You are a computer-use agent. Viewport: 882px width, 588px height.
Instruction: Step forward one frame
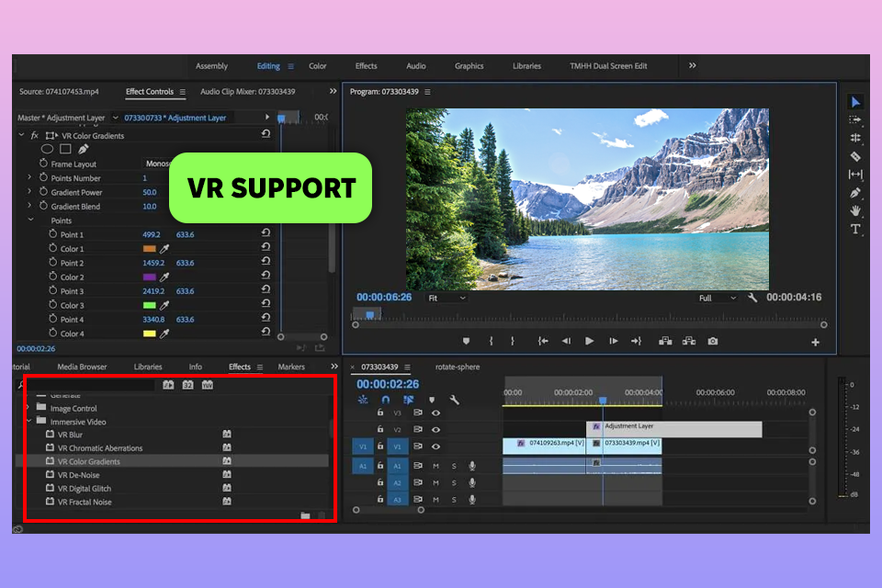pos(613,341)
